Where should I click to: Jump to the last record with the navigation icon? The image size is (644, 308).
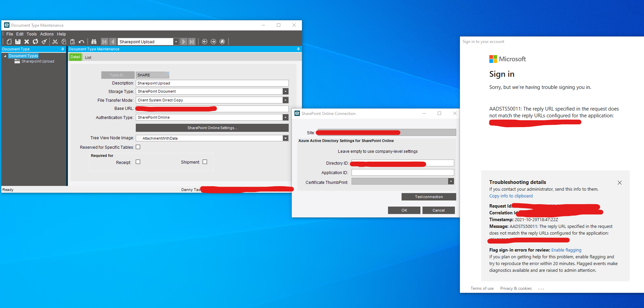pos(192,42)
